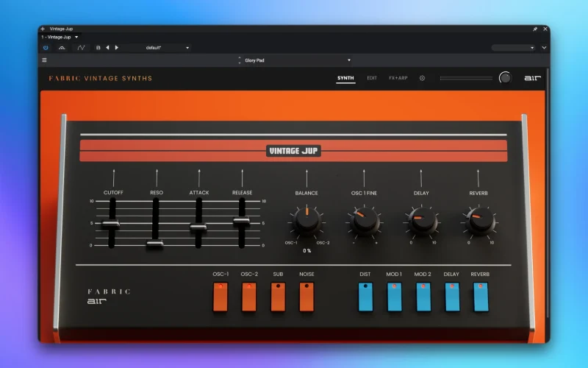Click the CUTOFF slider handle
Image resolution: width=588 pixels, height=368 pixels.
[x=111, y=224]
